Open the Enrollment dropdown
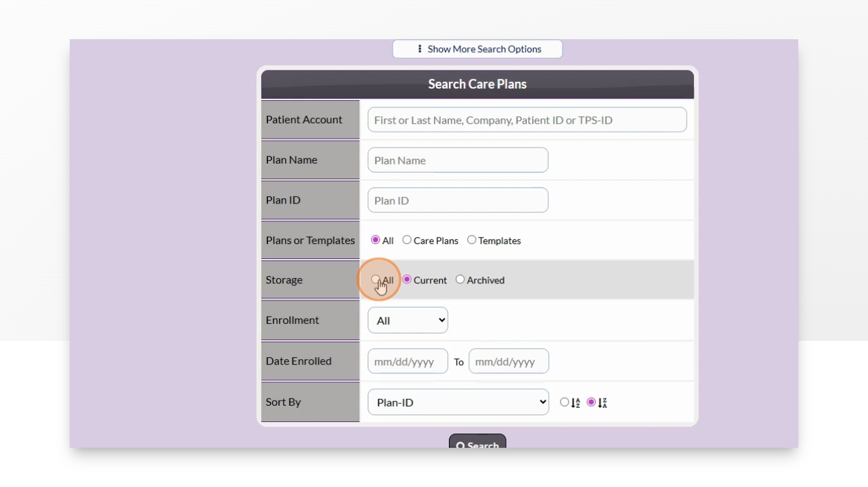868x487 pixels. point(408,321)
